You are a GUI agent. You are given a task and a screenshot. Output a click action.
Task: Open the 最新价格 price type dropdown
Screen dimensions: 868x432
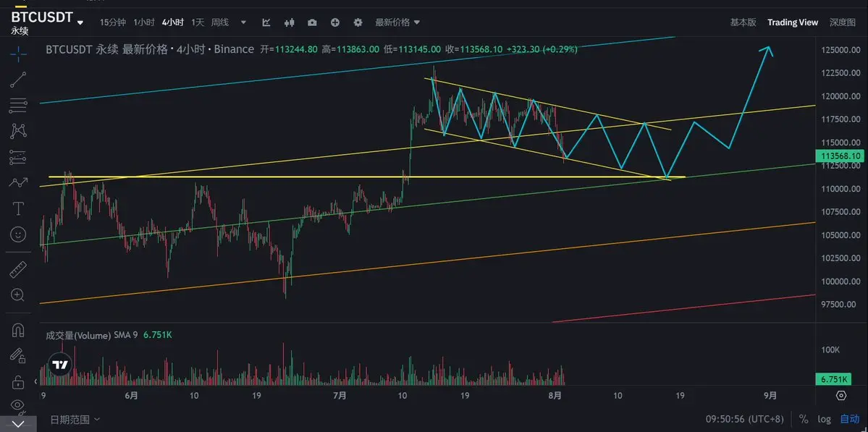click(397, 22)
